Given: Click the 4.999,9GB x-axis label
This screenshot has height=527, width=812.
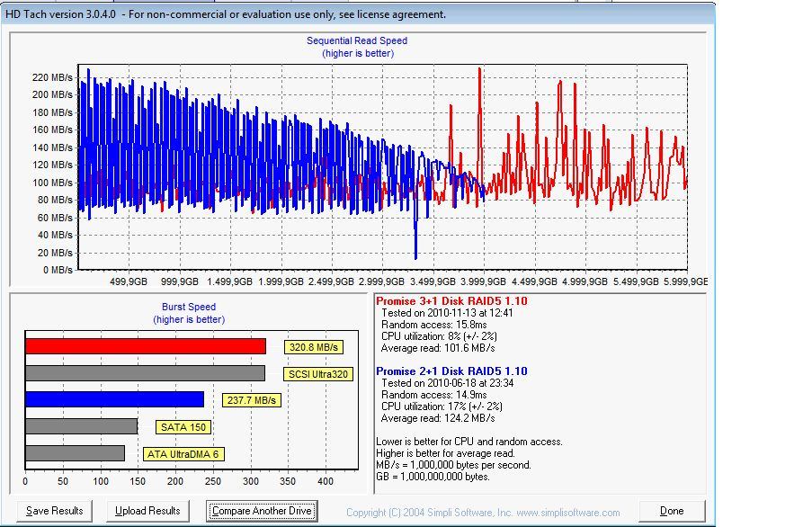Looking at the screenshot, I should point(585,281).
